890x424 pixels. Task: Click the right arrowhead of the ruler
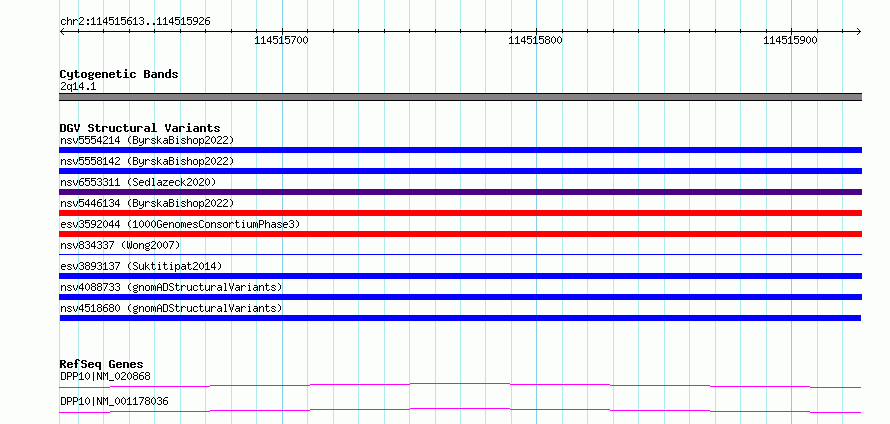(x=859, y=31)
